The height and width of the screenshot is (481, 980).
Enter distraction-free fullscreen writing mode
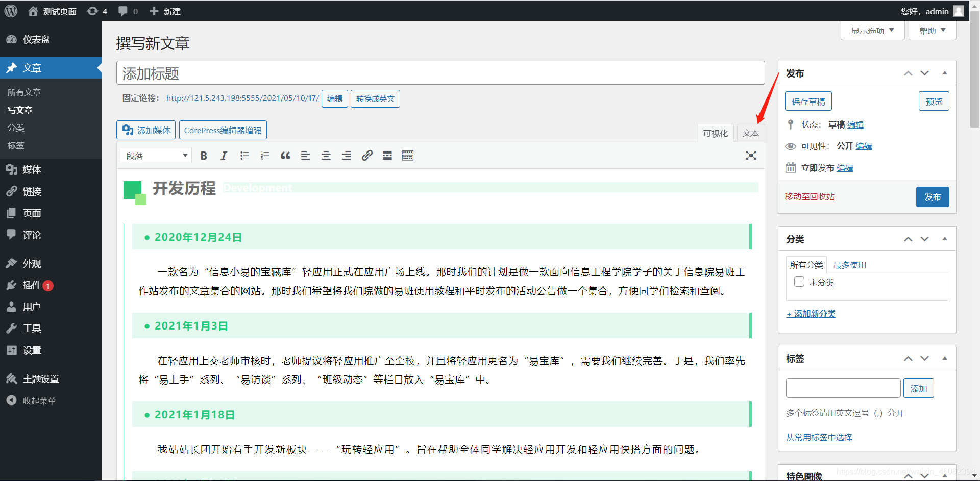(x=751, y=156)
